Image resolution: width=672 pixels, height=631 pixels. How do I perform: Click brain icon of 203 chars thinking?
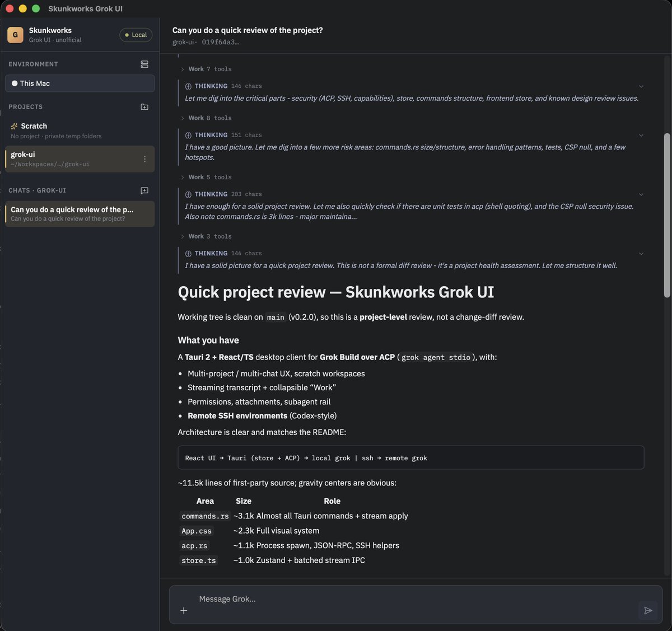(189, 194)
